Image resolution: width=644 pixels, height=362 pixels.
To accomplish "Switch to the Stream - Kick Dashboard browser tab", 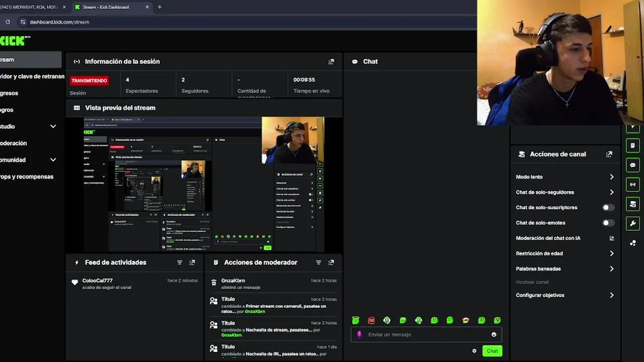I will point(111,7).
